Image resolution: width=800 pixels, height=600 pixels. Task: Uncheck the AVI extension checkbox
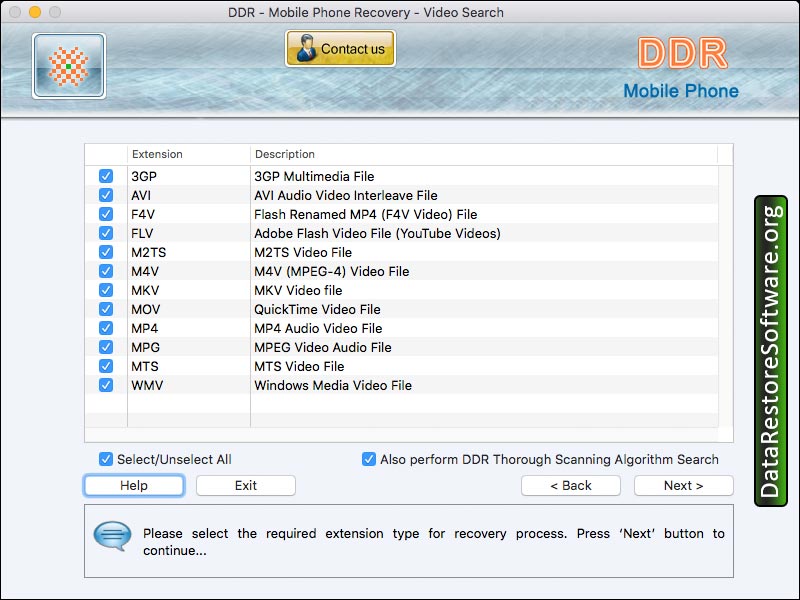(106, 195)
